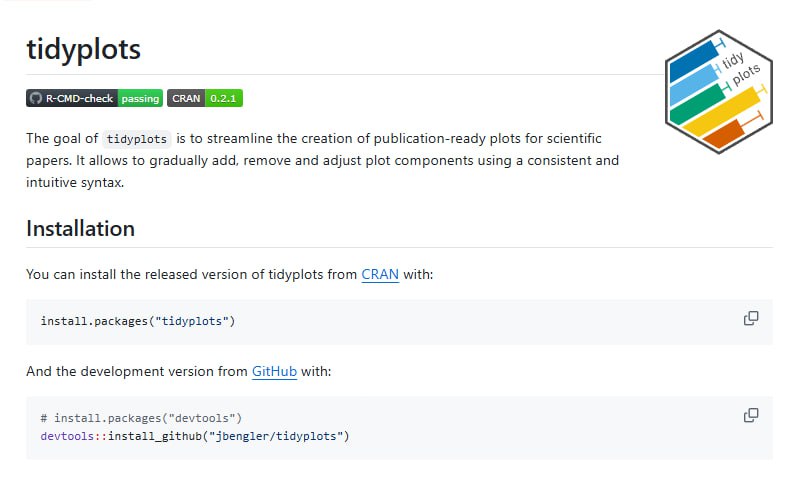
Task: Click the commented install.packages("devtools") line
Action: coord(141,418)
